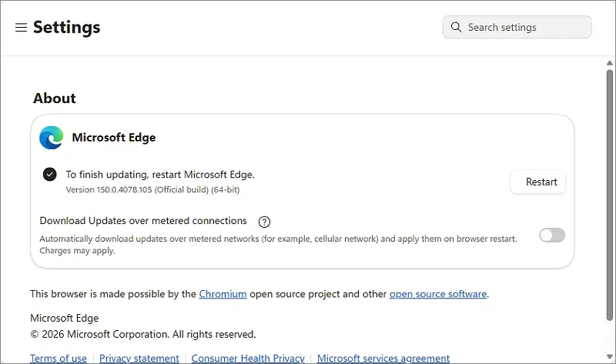
Task: Click the 'About' heading
Action: [x=55, y=99]
